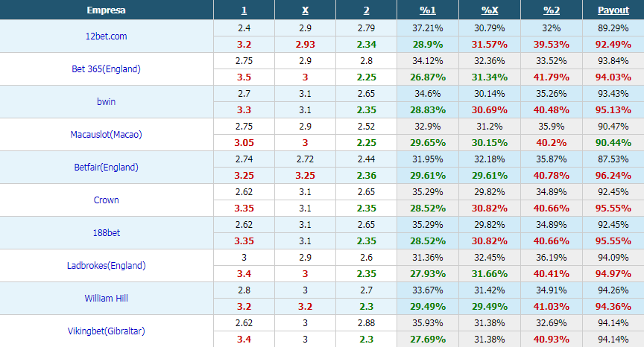Click William Hill opening home odds 2.8
Viewport: 644px width, 347px height.
(x=244, y=290)
